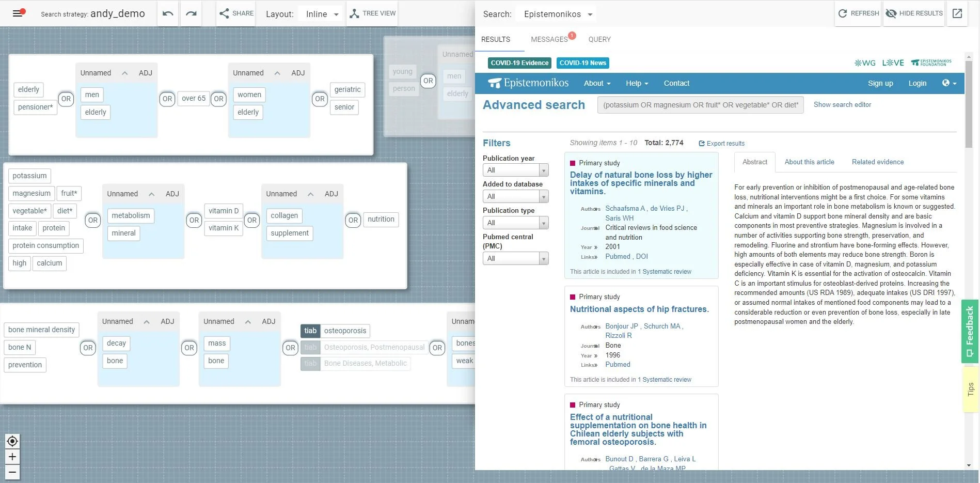
Task: Open the language globe dropdown
Action: [x=949, y=83]
